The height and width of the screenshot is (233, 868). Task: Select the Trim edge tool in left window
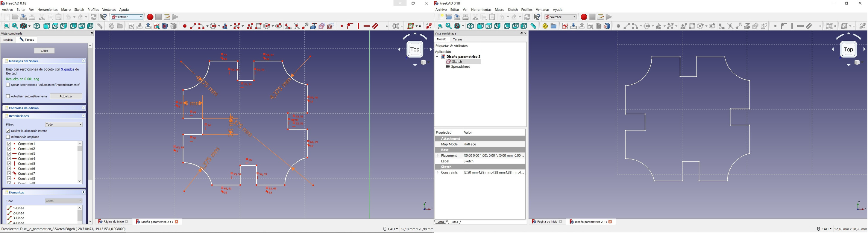pyautogui.click(x=297, y=26)
